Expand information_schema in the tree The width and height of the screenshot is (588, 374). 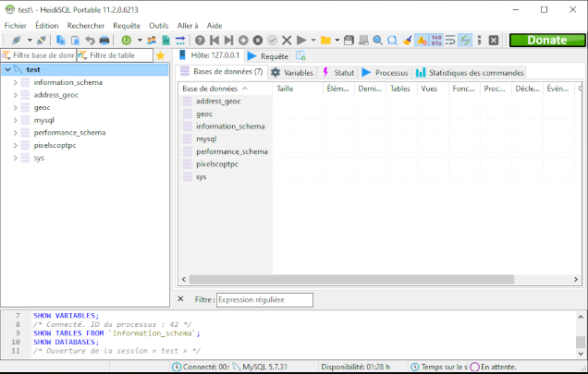16,82
